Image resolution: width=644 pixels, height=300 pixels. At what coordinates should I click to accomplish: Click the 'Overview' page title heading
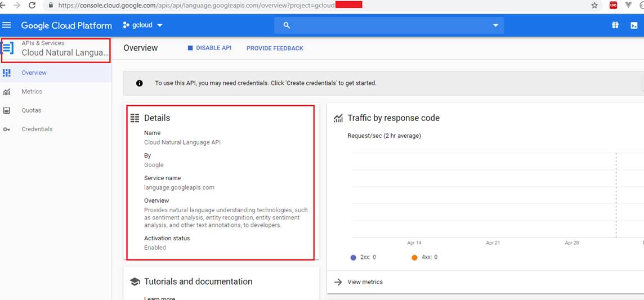coord(141,48)
